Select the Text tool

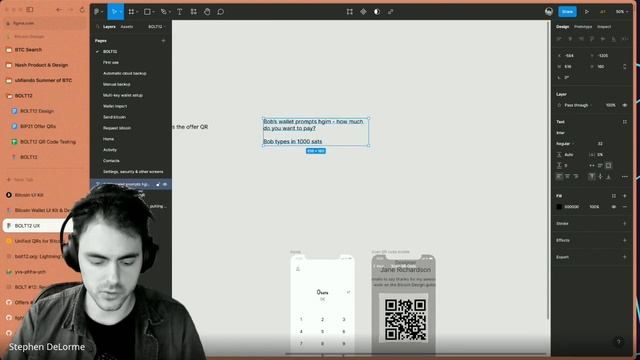point(180,12)
